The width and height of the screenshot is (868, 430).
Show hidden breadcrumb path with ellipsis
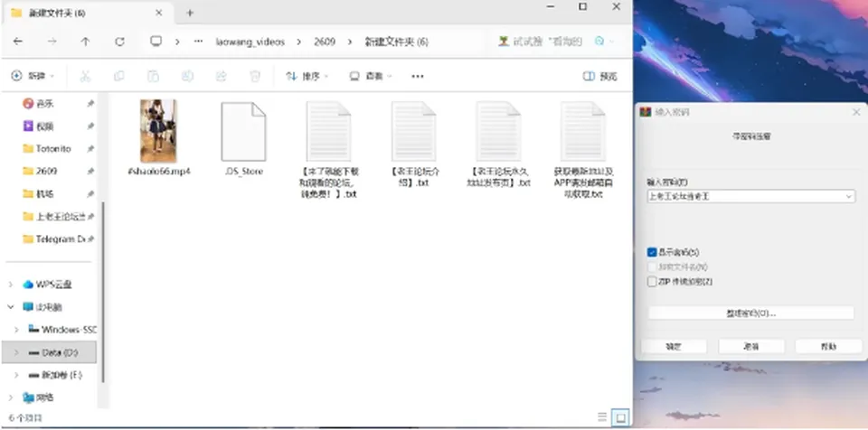tap(198, 42)
